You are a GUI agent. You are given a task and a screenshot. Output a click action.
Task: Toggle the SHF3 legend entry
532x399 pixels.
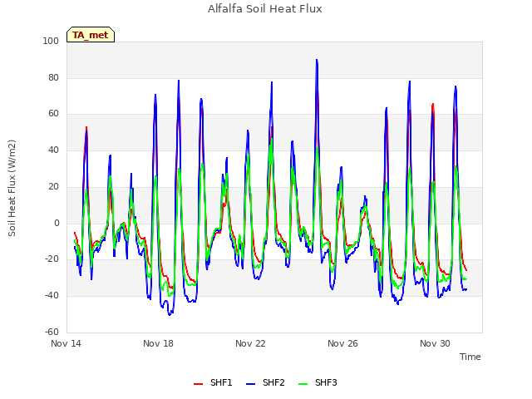point(318,382)
